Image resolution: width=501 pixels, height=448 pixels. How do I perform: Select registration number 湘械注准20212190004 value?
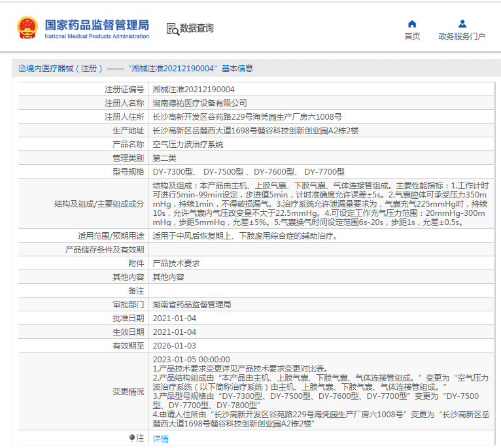[x=194, y=90]
